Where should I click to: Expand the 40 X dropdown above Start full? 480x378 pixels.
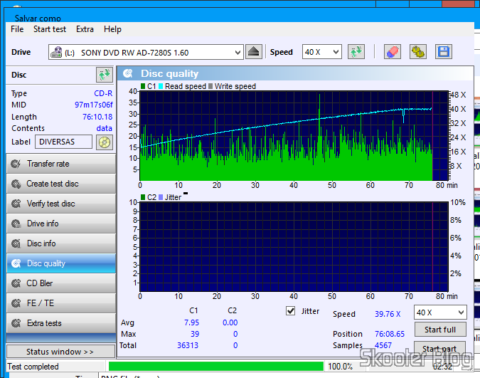(x=461, y=313)
